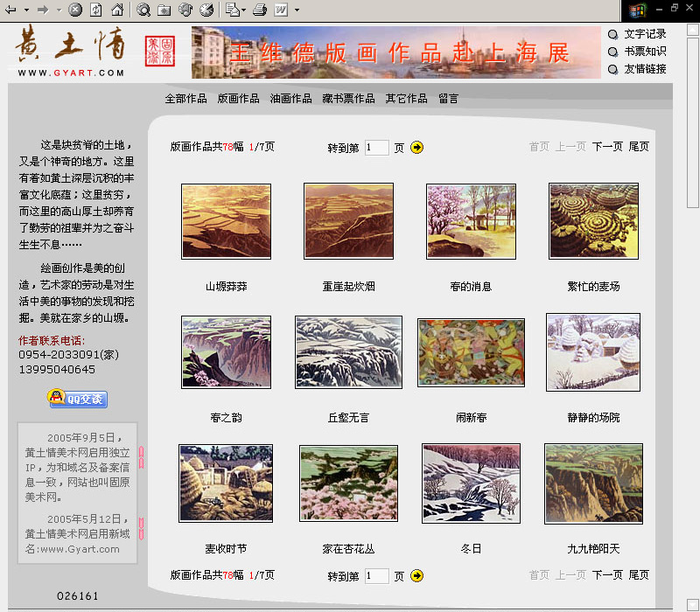Go to Home with the house icon

coord(117,10)
